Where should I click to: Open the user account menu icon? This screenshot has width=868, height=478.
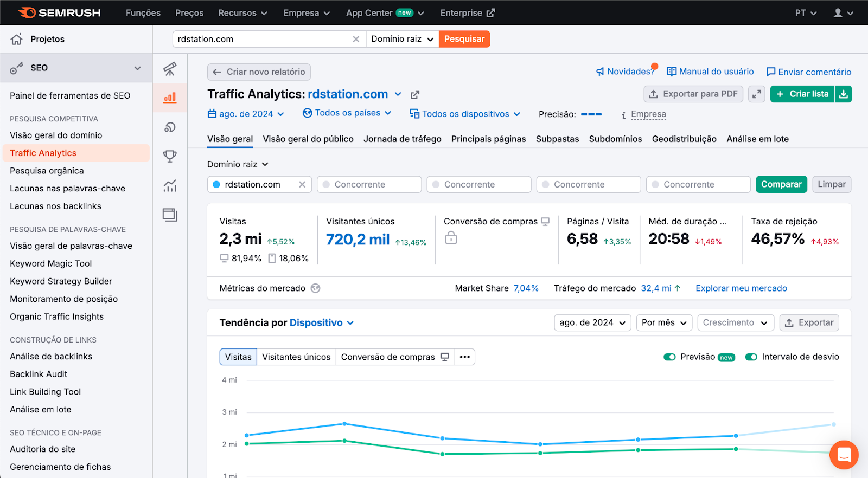[843, 13]
